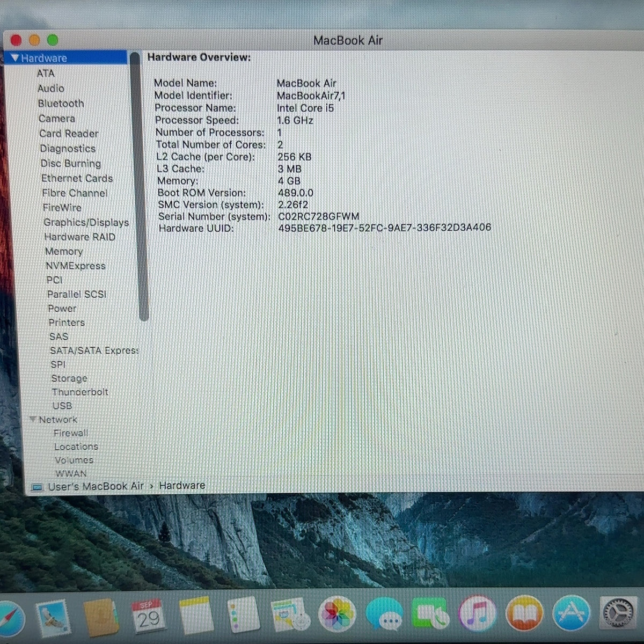Click the computer icon in path bar

(x=37, y=487)
